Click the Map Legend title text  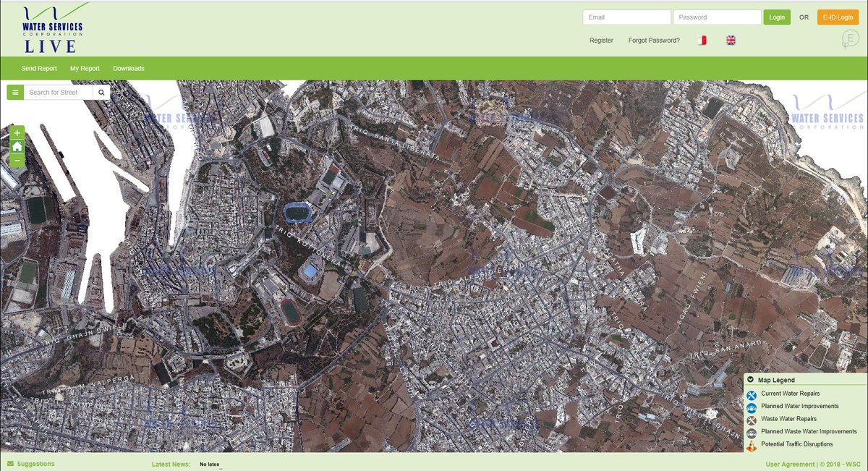coord(776,380)
